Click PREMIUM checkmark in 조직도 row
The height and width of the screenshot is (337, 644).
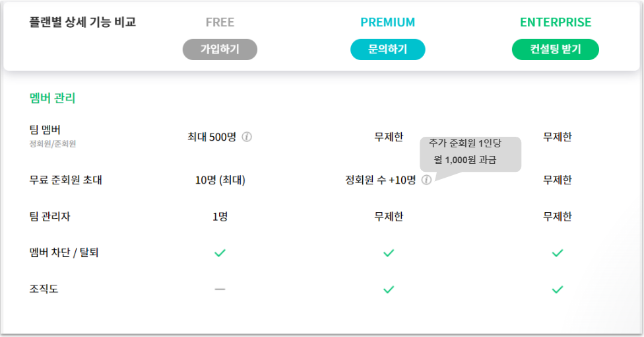[x=389, y=289]
